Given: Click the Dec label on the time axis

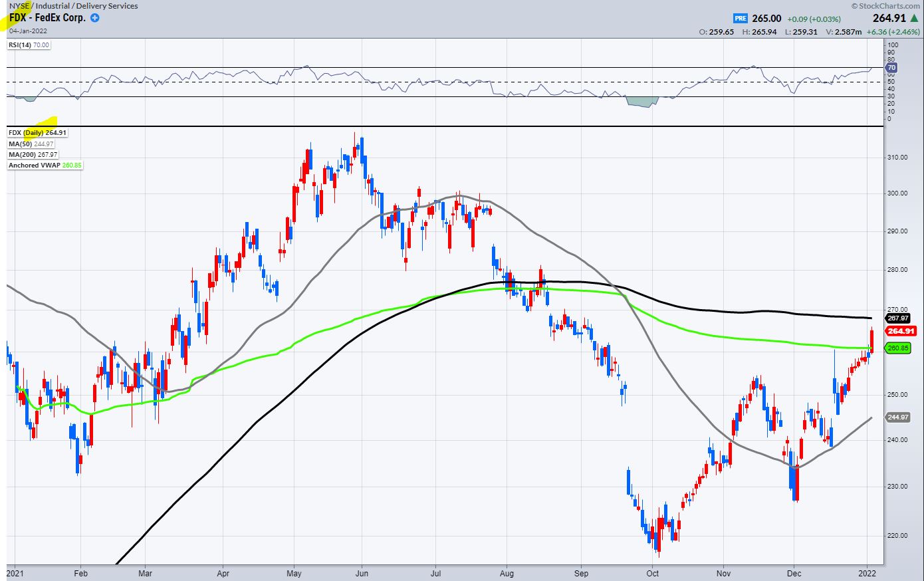Looking at the screenshot, I should pos(794,573).
